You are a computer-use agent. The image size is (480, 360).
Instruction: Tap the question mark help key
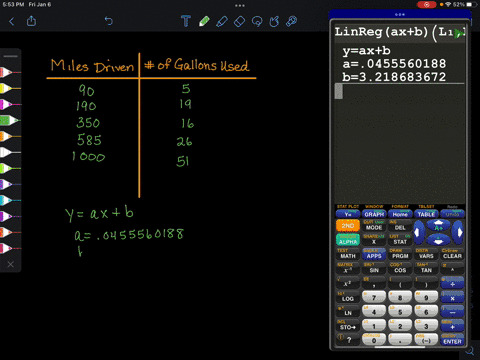coord(348,340)
